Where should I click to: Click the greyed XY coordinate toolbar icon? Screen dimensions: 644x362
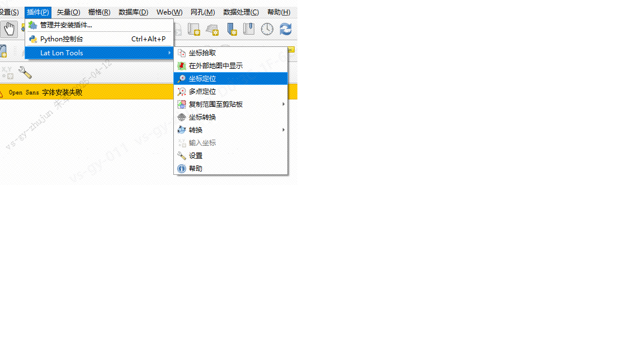[x=7, y=73]
